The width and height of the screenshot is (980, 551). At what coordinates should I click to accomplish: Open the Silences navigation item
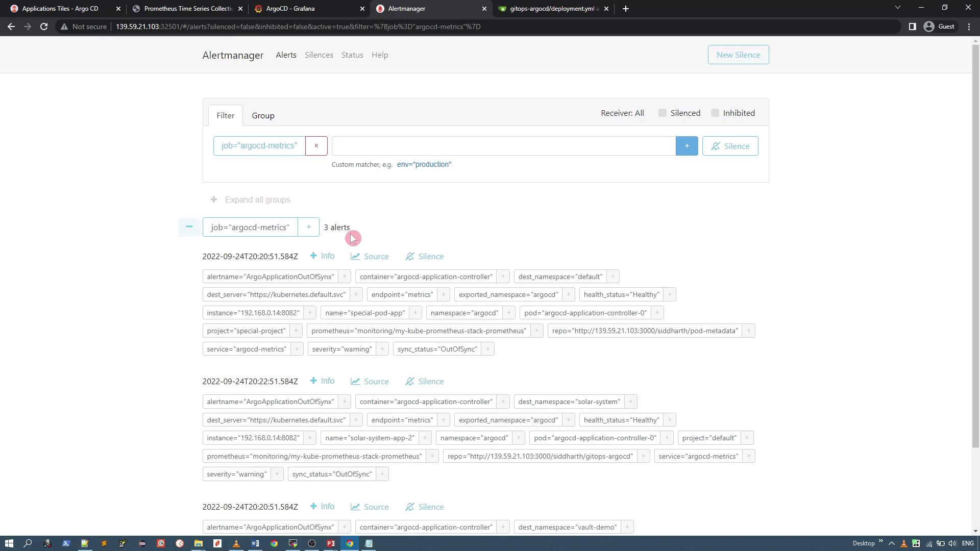pos(318,55)
